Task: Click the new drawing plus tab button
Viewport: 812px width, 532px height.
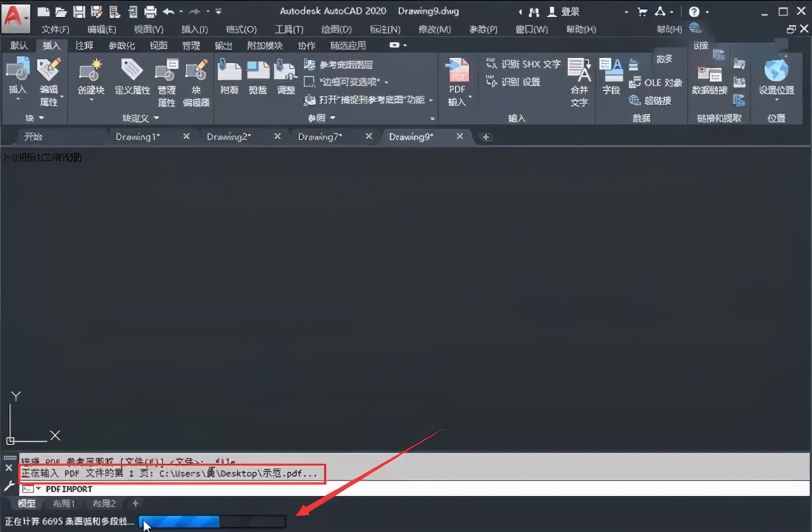Action: coord(486,137)
